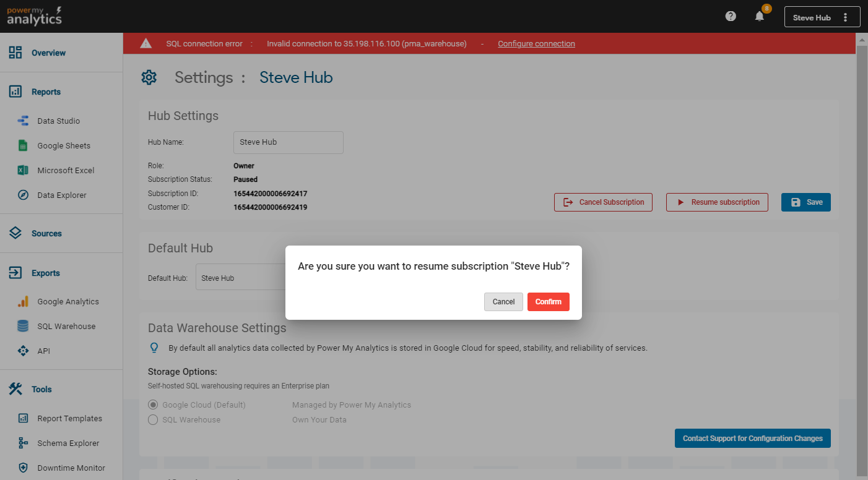Select the SQL Warehouse storage radio option

(153, 420)
